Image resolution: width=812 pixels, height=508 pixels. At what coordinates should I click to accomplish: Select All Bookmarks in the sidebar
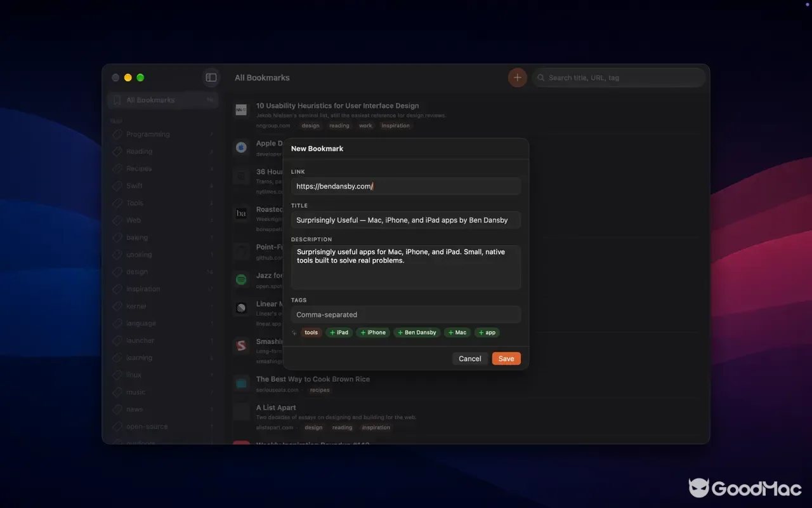pyautogui.click(x=162, y=100)
